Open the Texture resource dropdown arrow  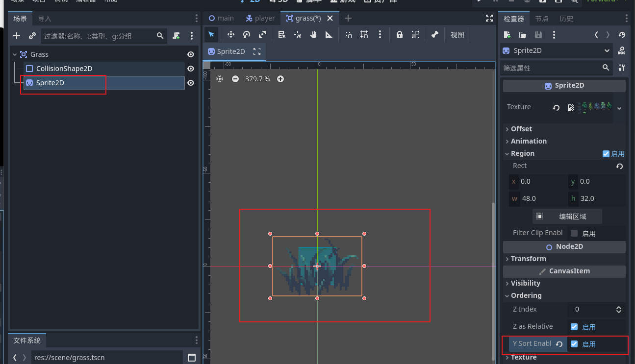(x=619, y=108)
